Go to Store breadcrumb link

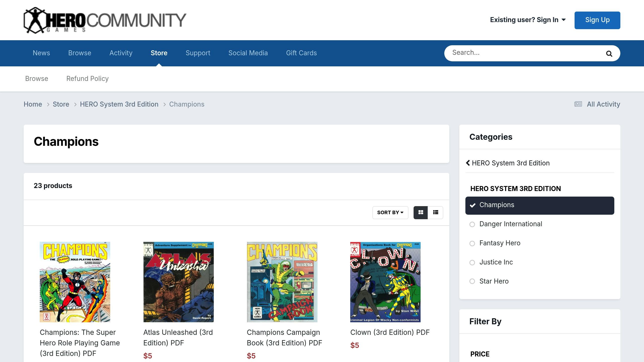[x=61, y=104]
